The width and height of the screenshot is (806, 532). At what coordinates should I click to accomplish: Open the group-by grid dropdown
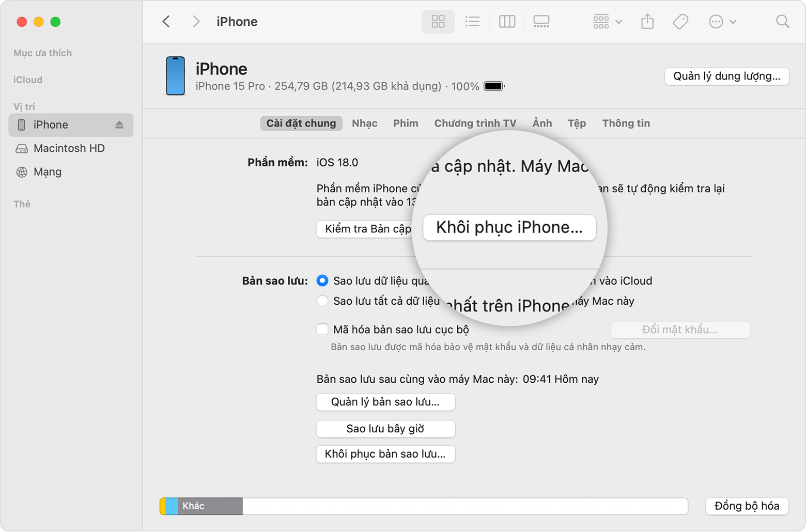tap(607, 22)
